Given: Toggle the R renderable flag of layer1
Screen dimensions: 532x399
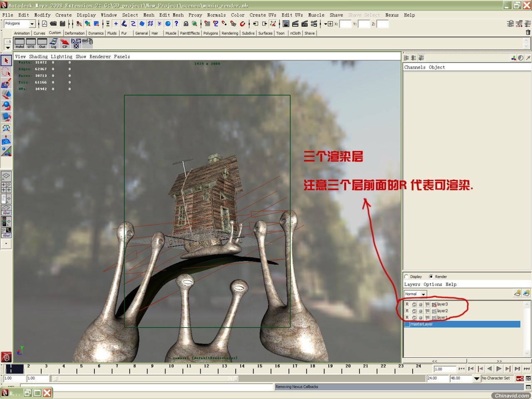Looking at the screenshot, I should pyautogui.click(x=407, y=318).
